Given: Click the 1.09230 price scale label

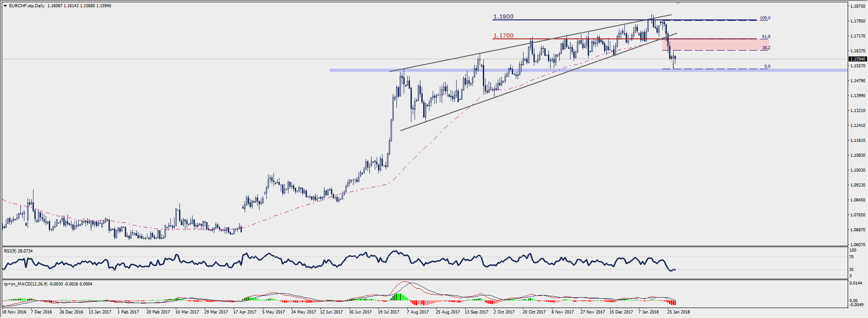Looking at the screenshot, I should click(858, 185).
